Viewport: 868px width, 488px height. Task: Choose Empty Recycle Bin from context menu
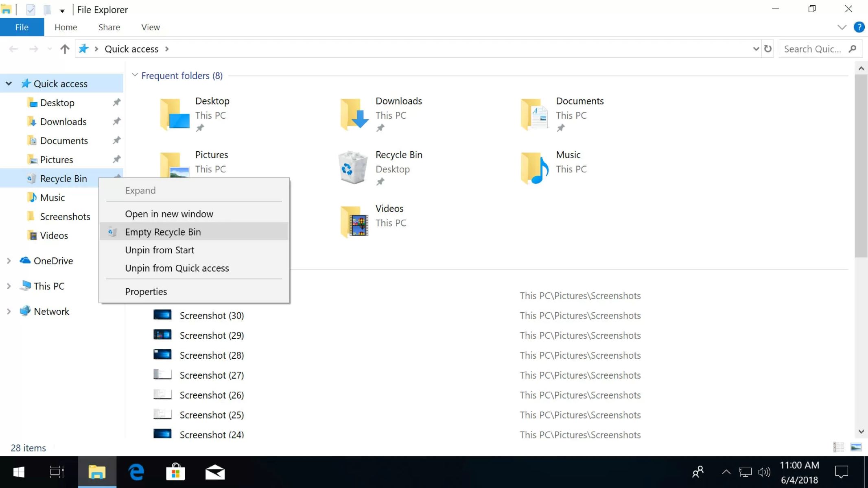(x=163, y=232)
